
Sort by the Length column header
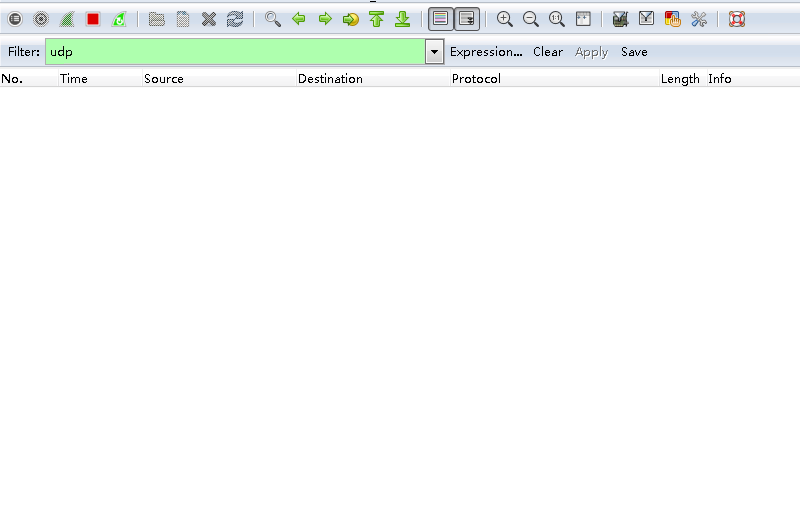coord(683,79)
